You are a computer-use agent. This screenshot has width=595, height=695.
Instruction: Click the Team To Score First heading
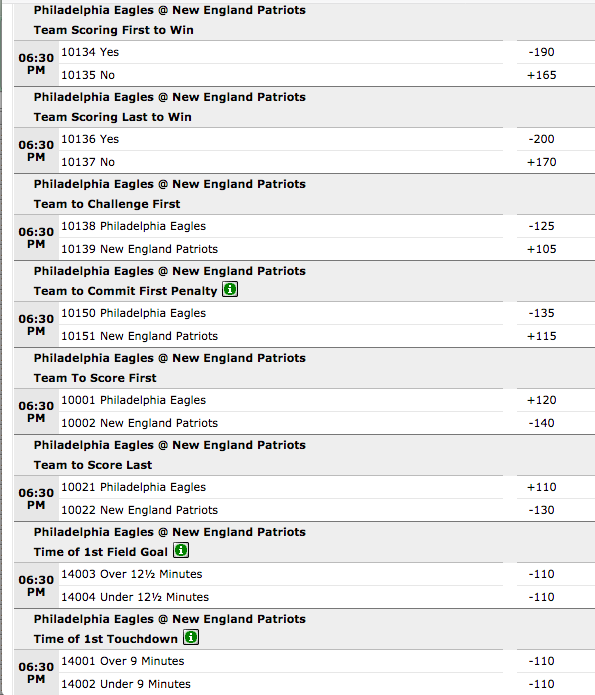point(95,378)
